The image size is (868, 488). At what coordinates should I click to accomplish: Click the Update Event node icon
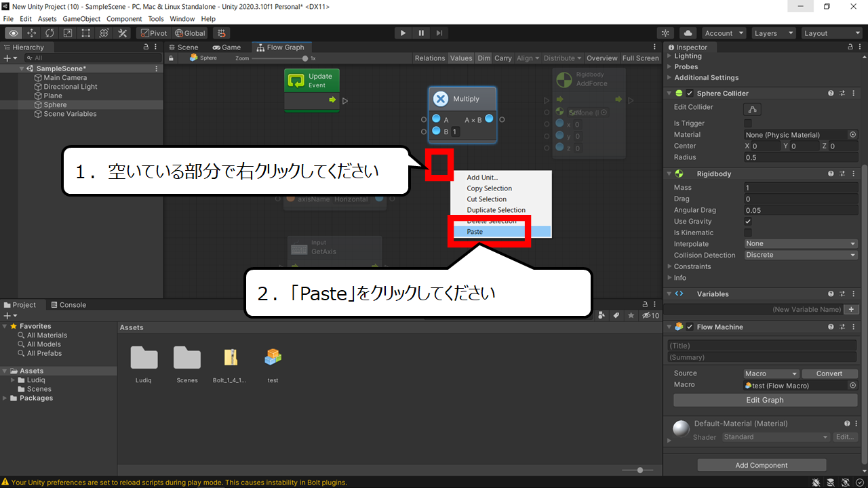pos(296,81)
